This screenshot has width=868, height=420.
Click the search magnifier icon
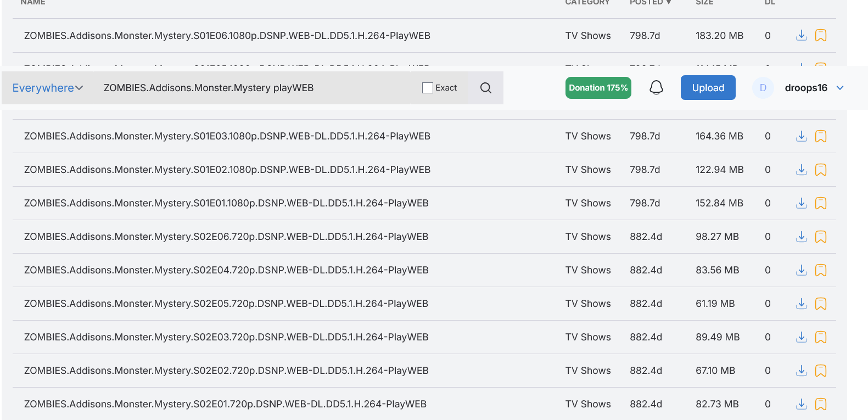click(x=485, y=88)
